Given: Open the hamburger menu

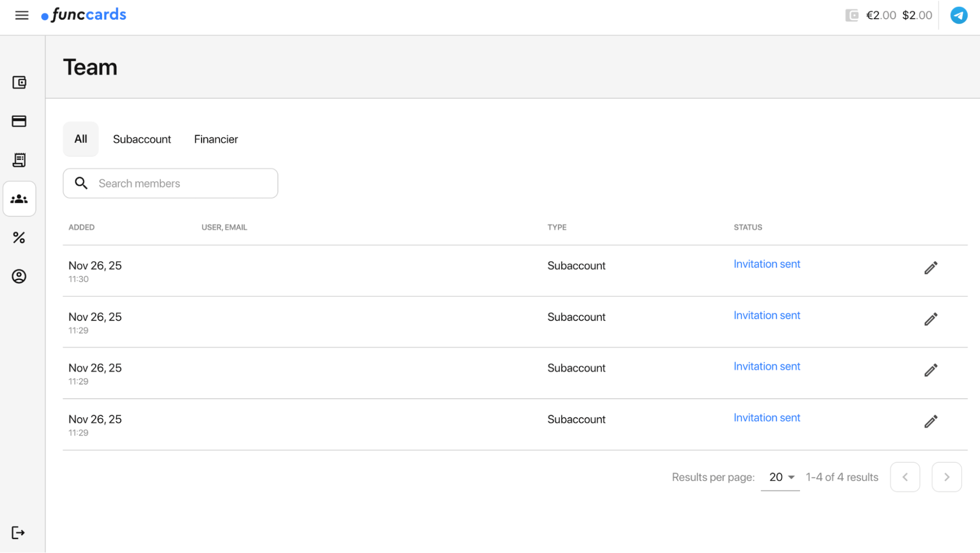Looking at the screenshot, I should tap(22, 15).
